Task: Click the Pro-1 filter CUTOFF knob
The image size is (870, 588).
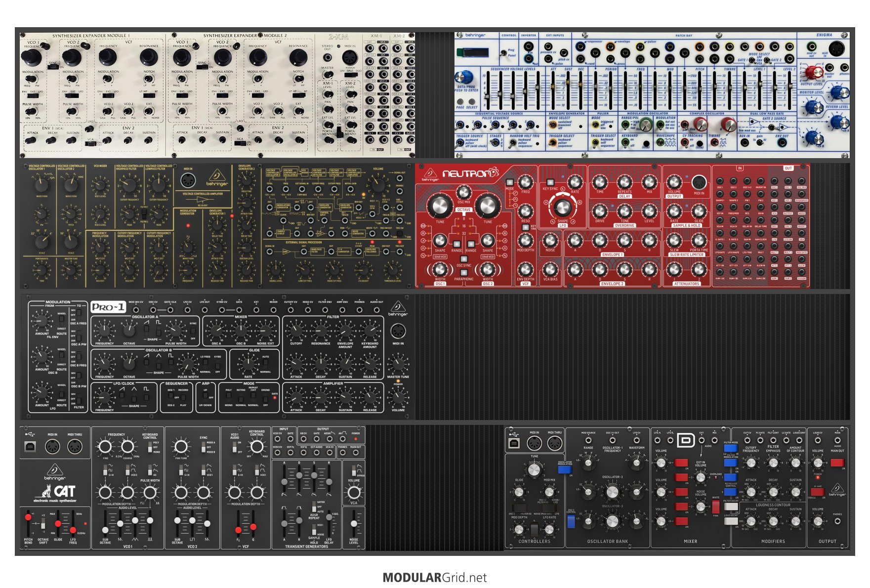Action: click(296, 331)
